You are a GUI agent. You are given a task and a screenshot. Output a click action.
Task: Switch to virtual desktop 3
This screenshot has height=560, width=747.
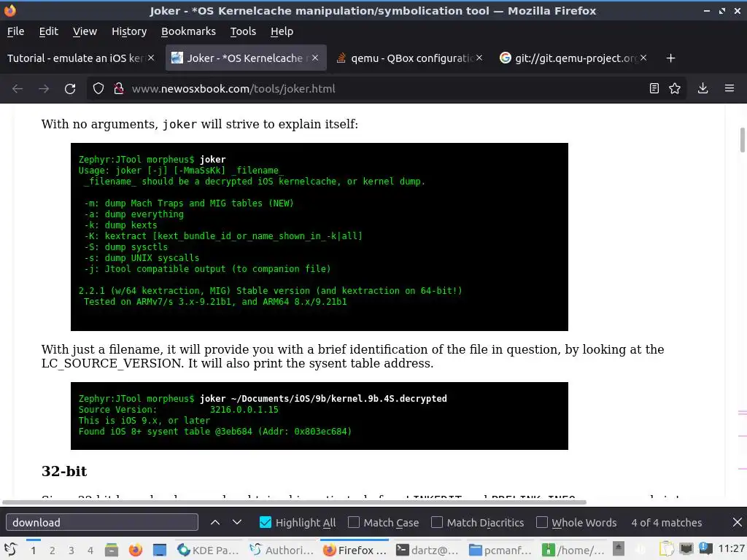(x=71, y=551)
